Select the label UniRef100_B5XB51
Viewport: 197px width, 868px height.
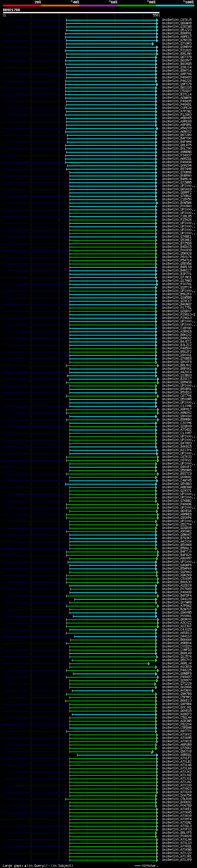[177, 389]
